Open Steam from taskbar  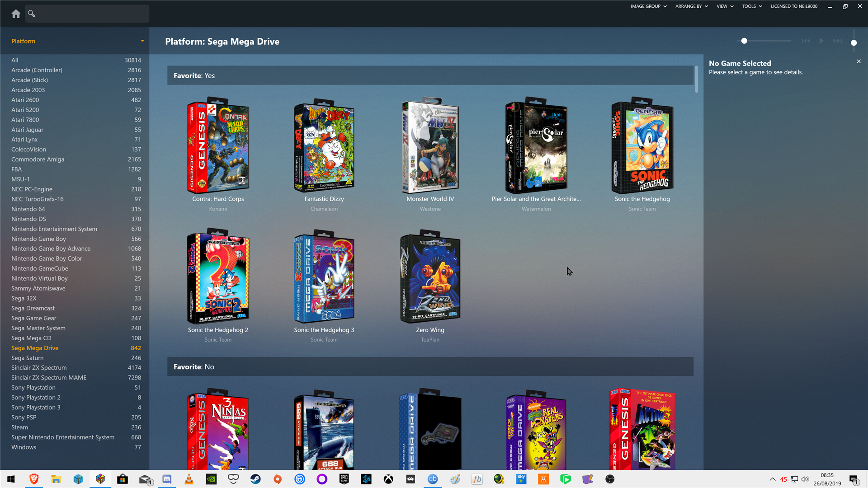(x=255, y=479)
